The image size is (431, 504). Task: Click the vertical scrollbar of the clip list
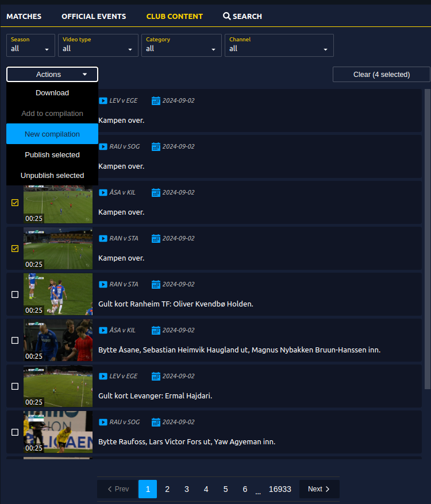427,230
